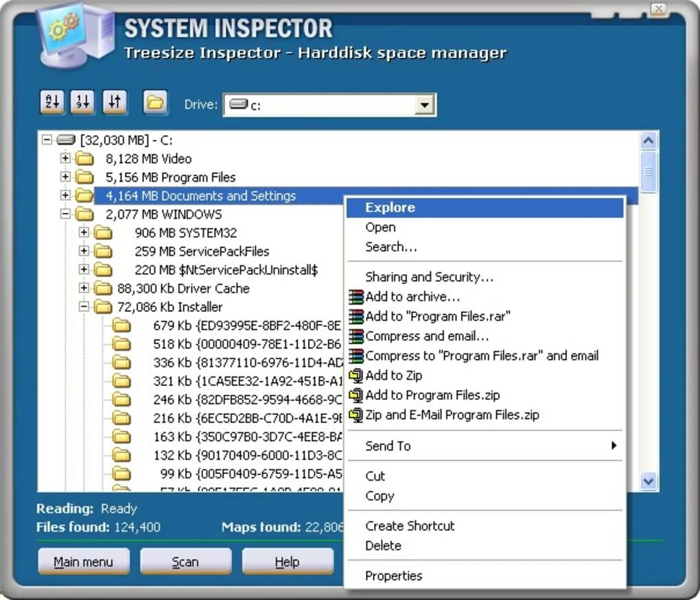Image resolution: width=700 pixels, height=600 pixels.
Task: Select '321 Kb {1CA5EE32-1A92-451B' row
Action: (x=248, y=381)
